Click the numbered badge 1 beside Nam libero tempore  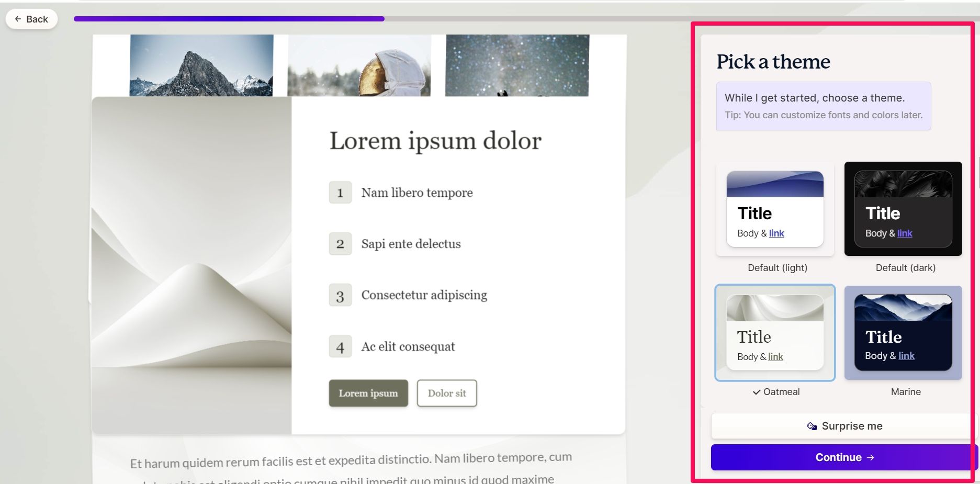coord(340,192)
